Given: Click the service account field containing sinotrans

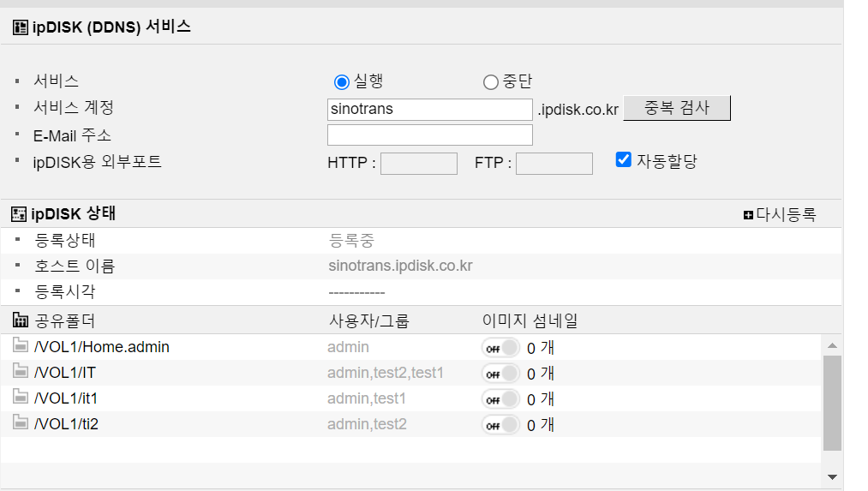Looking at the screenshot, I should click(430, 109).
